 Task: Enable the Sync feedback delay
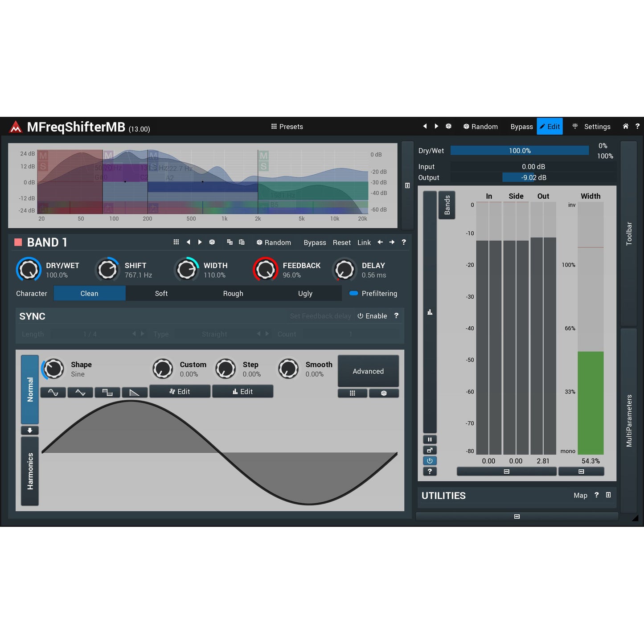(x=373, y=316)
